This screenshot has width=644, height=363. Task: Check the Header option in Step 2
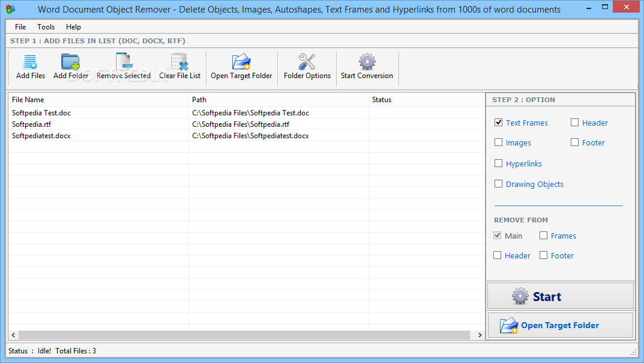coord(574,123)
